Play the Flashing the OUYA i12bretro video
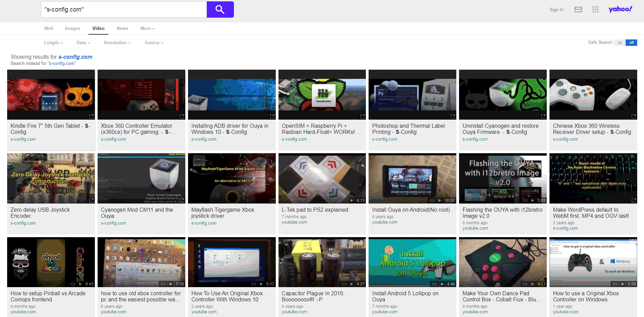This screenshot has width=644, height=317. [532, 200]
